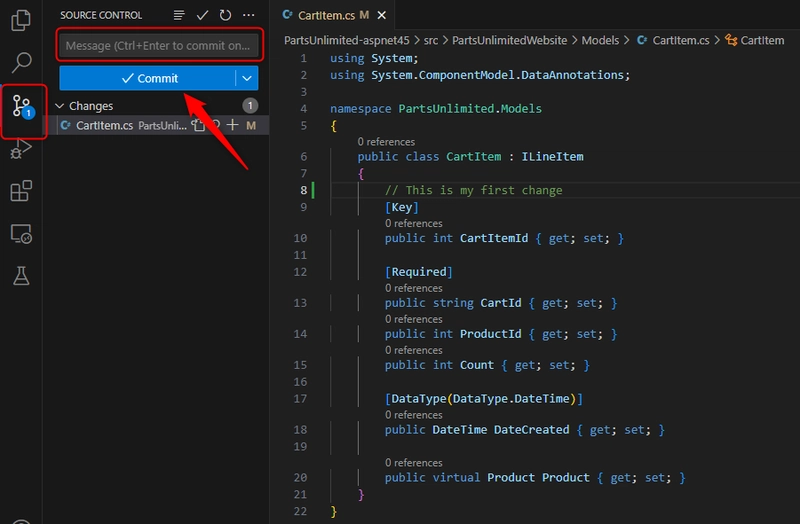
Task: Click the ProductId property name
Action: click(x=490, y=334)
